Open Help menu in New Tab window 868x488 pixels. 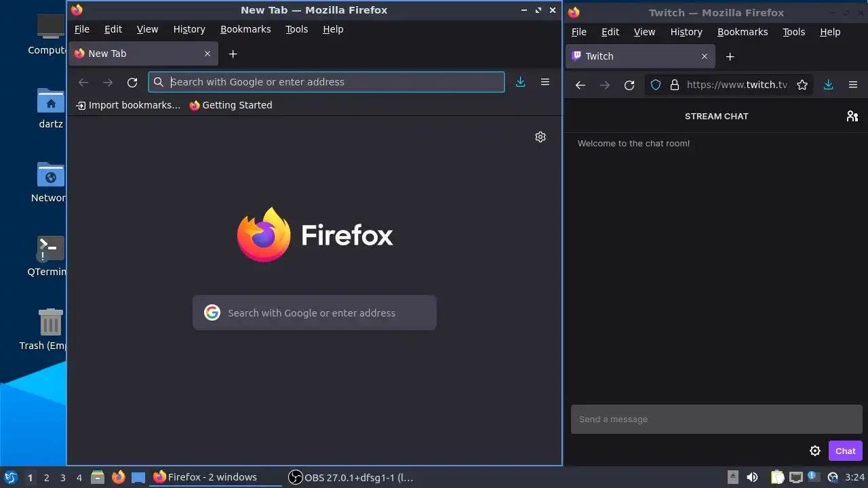(333, 29)
